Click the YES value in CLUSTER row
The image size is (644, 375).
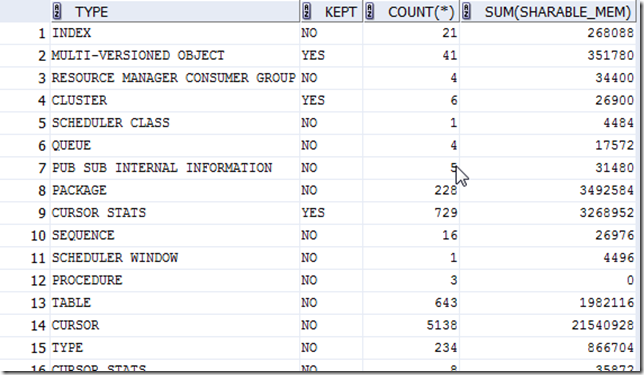(313, 101)
